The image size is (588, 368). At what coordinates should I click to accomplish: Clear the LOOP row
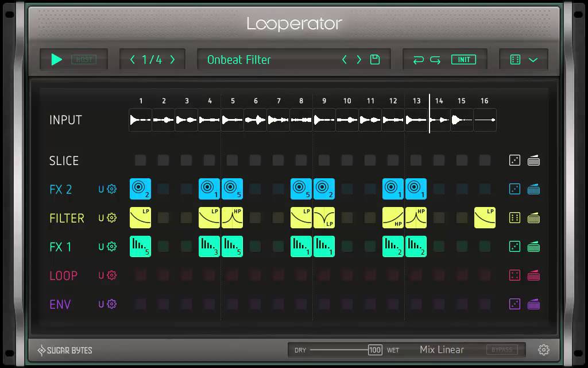coord(533,275)
